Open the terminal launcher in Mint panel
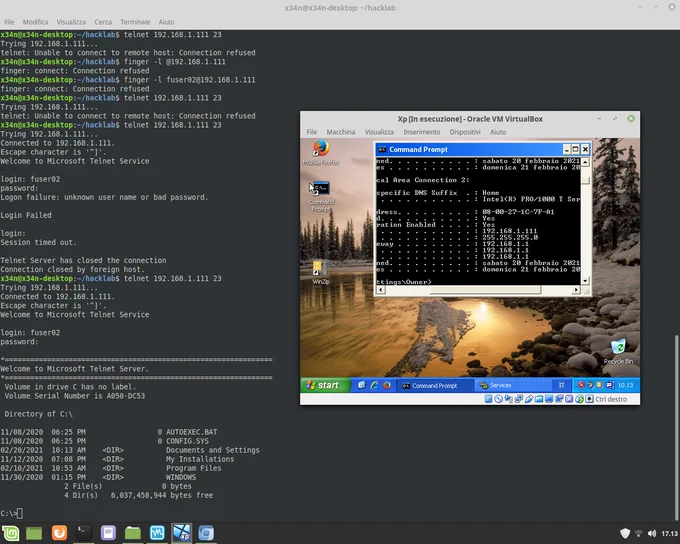680x544 pixels. pos(84,533)
